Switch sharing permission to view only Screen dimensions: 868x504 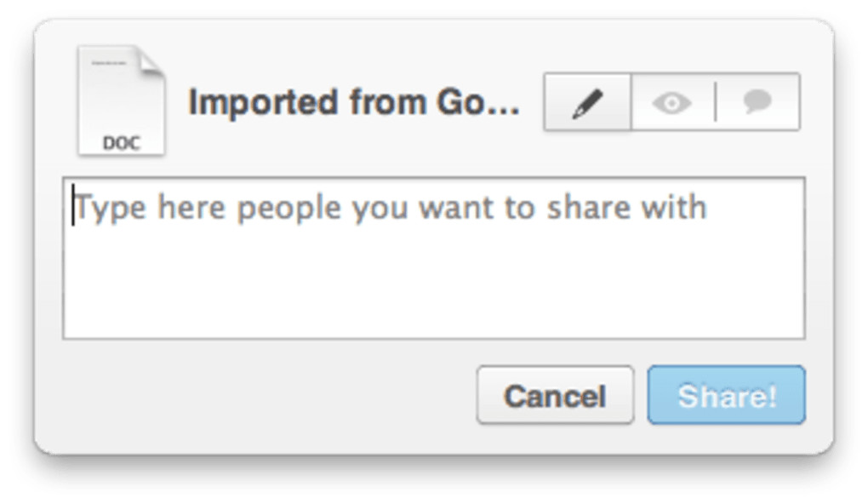tap(672, 103)
